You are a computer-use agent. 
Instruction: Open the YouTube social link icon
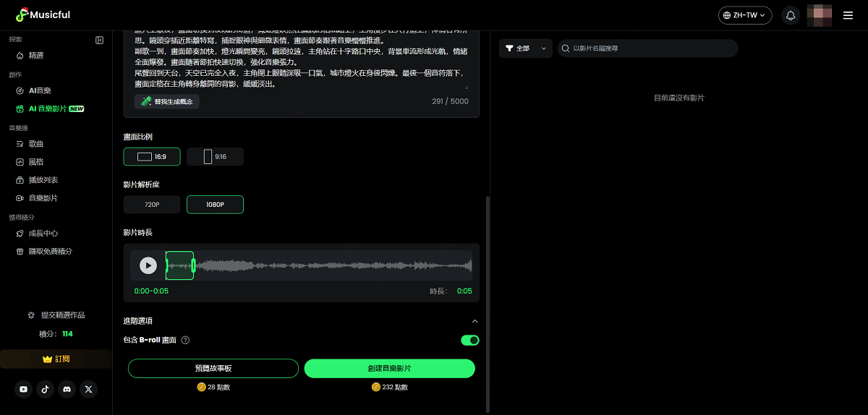(x=24, y=389)
